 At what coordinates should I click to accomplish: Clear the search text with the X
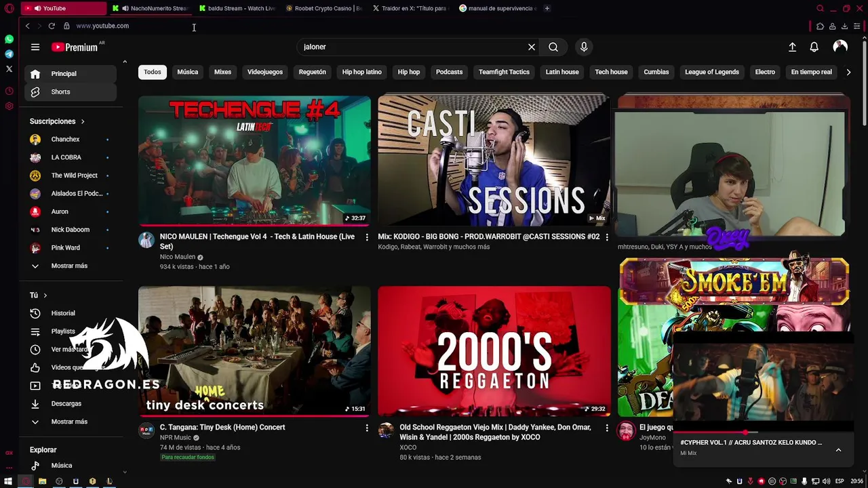tap(532, 47)
